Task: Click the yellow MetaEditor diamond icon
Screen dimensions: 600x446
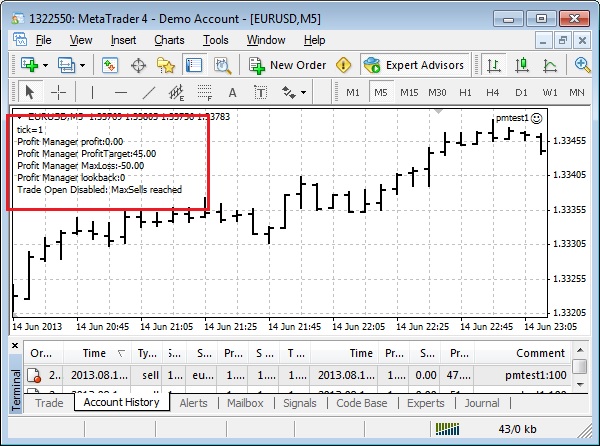Action: click(343, 65)
